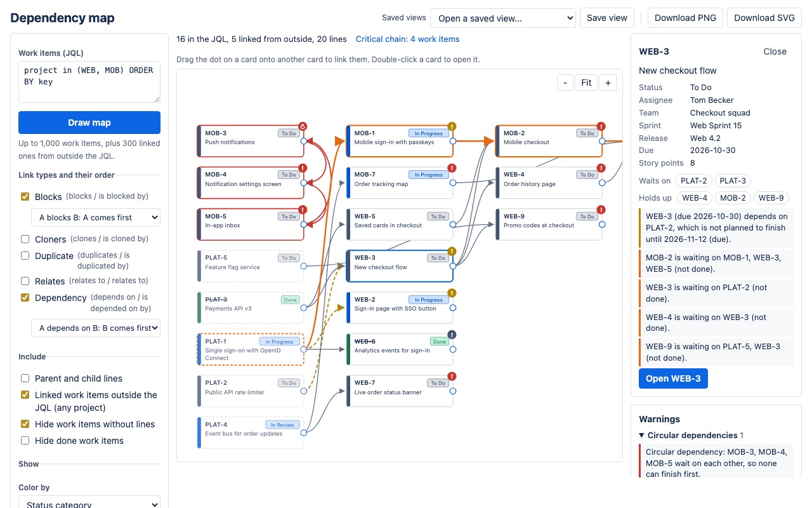Click the PLAT-2 chip under Waits on
The image size is (812, 508).
(x=694, y=181)
